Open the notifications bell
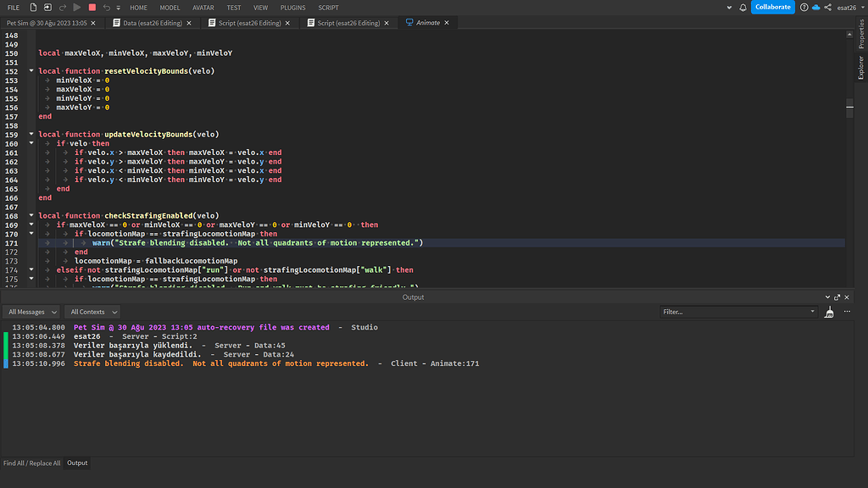Screen dimensions: 868x488 743,7
